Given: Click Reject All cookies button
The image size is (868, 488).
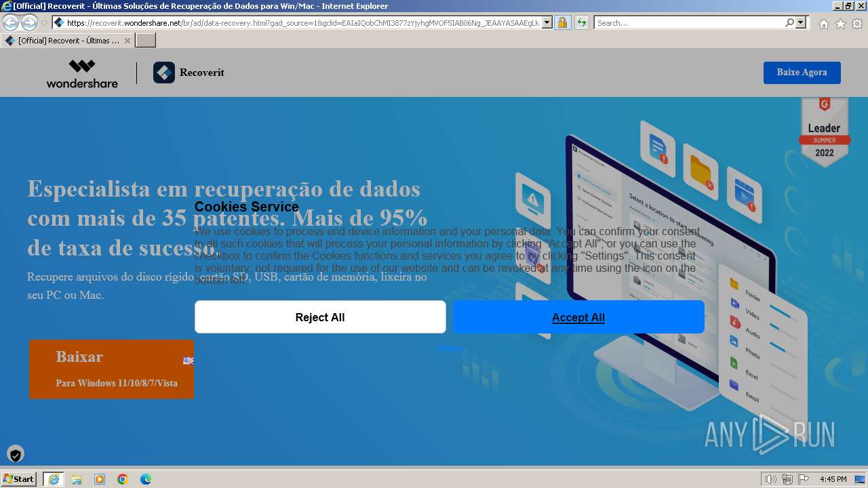Looking at the screenshot, I should (x=320, y=317).
